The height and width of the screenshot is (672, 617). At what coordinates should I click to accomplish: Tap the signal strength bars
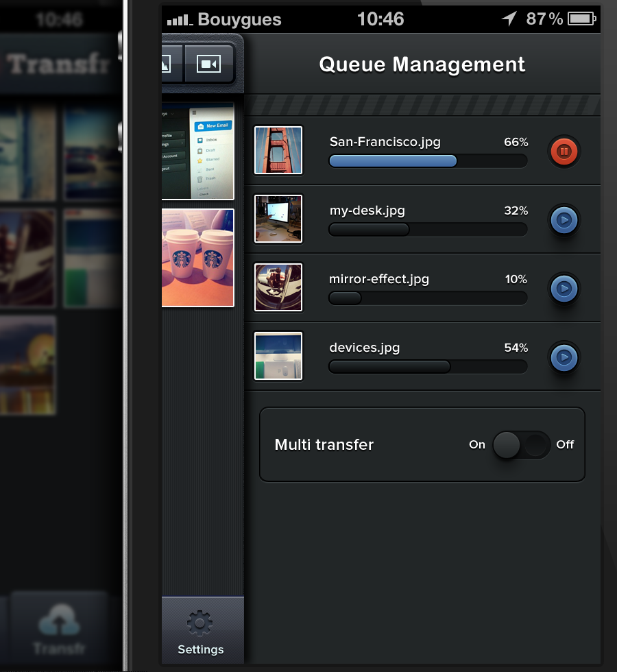click(x=180, y=20)
